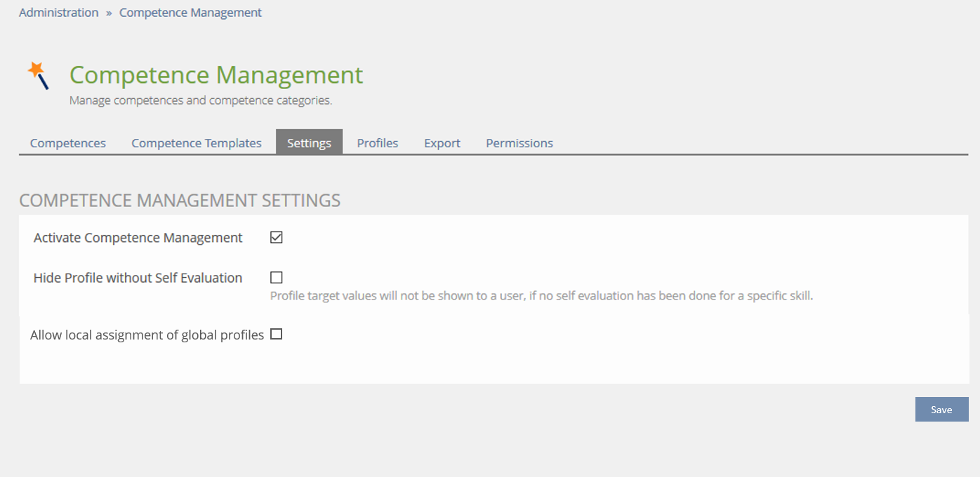
Task: Click the green Competence Management page title
Action: pos(216,75)
